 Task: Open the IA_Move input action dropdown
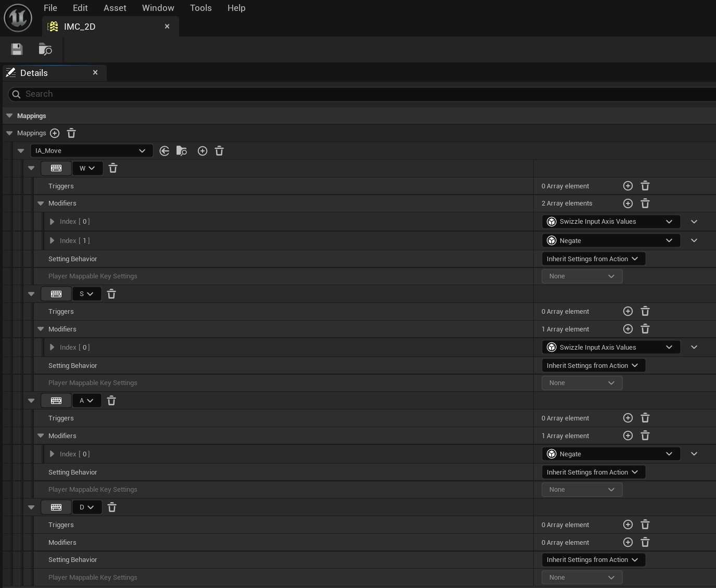coord(91,151)
